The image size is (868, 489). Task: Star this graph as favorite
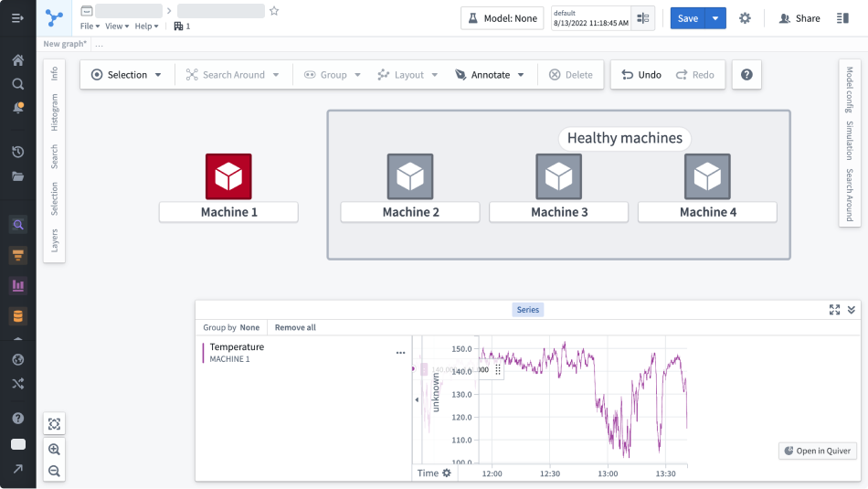[x=274, y=11]
